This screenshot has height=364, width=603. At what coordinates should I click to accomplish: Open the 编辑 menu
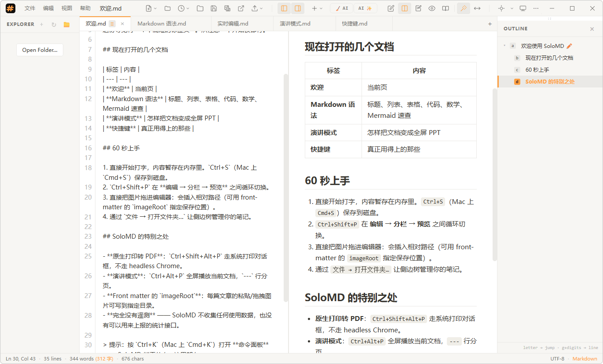(48, 8)
